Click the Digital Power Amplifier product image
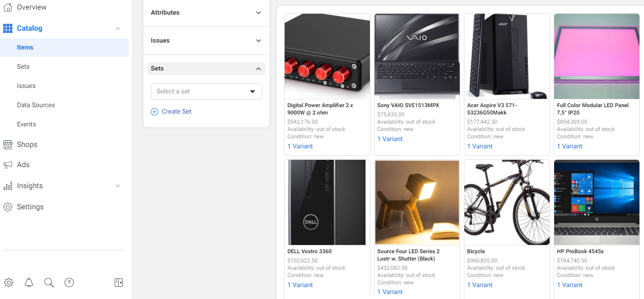644x299 pixels. tap(327, 56)
